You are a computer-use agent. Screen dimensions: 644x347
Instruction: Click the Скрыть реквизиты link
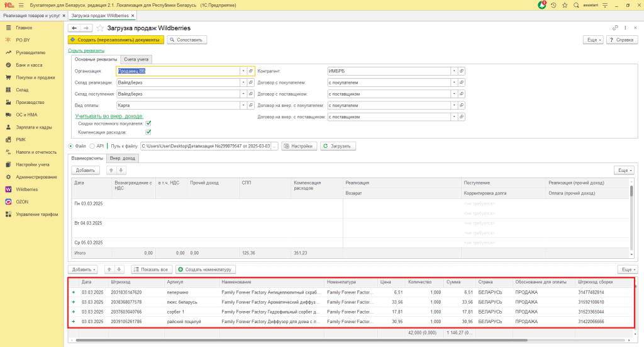86,50
